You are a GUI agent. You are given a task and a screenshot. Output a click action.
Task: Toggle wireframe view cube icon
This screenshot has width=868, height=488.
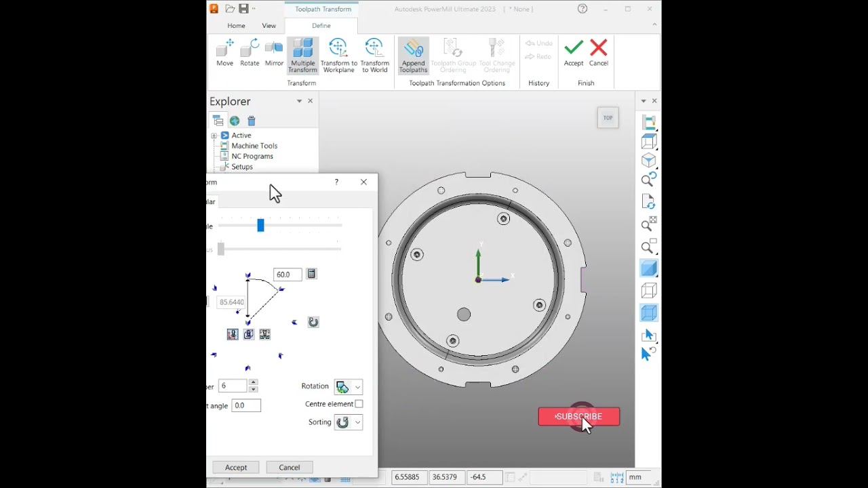(649, 291)
